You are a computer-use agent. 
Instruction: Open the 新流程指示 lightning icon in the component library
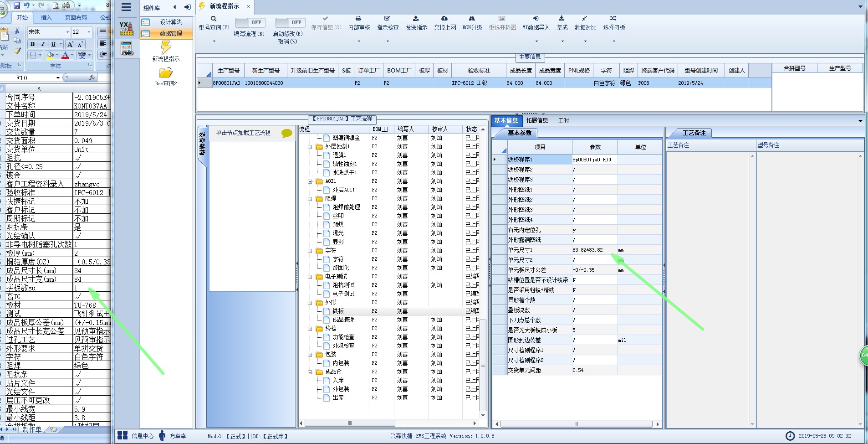point(166,47)
